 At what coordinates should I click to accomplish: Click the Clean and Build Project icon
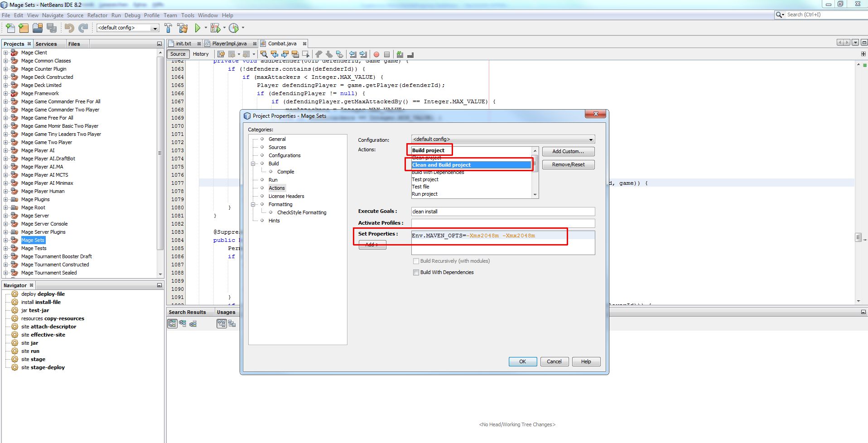183,28
